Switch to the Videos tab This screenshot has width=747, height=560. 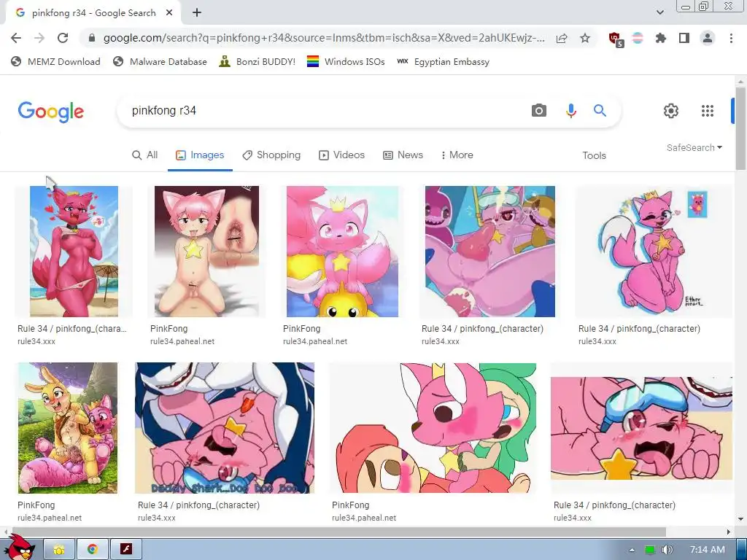click(341, 155)
